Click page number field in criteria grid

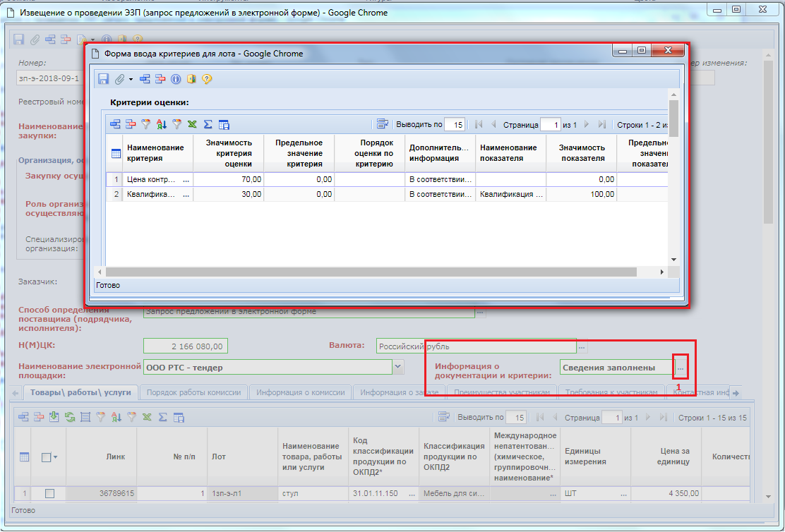tap(551, 125)
